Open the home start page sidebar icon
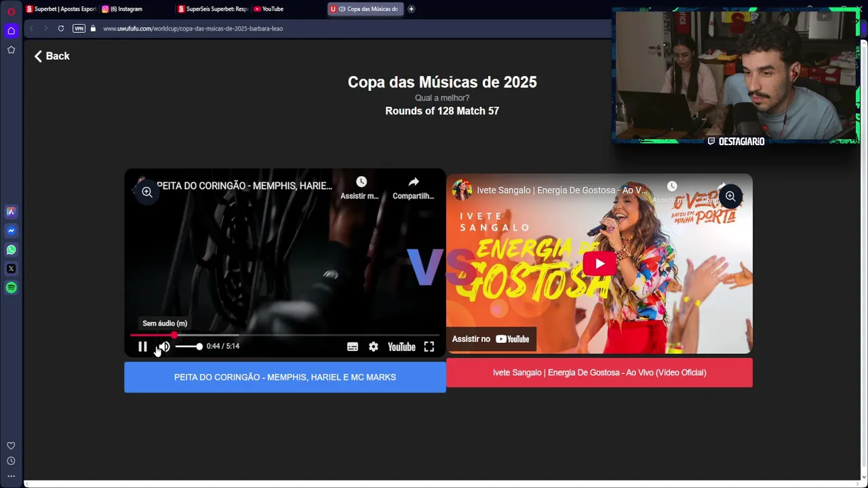The image size is (868, 488). pyautogui.click(x=11, y=30)
